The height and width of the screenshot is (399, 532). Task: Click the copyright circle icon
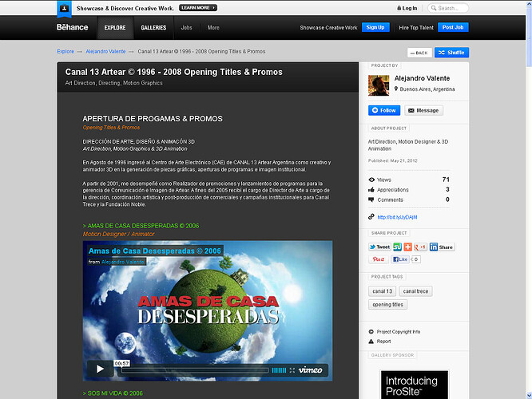(x=371, y=332)
